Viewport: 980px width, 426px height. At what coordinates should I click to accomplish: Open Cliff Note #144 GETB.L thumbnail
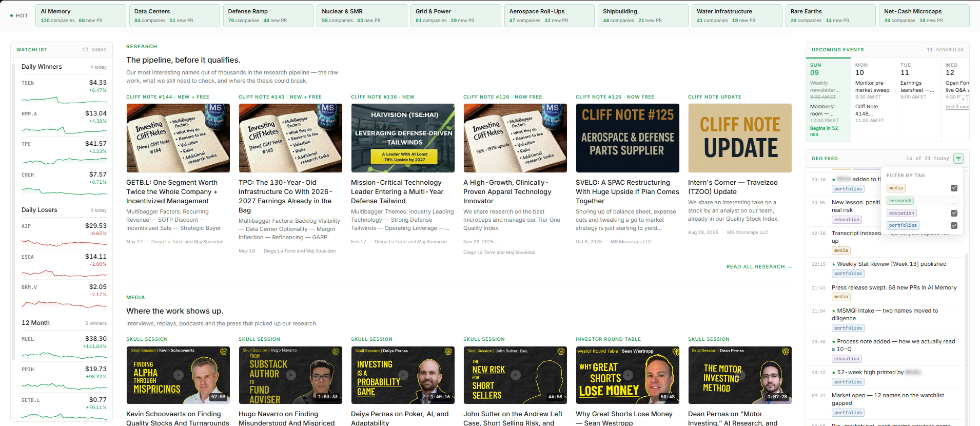click(x=178, y=138)
